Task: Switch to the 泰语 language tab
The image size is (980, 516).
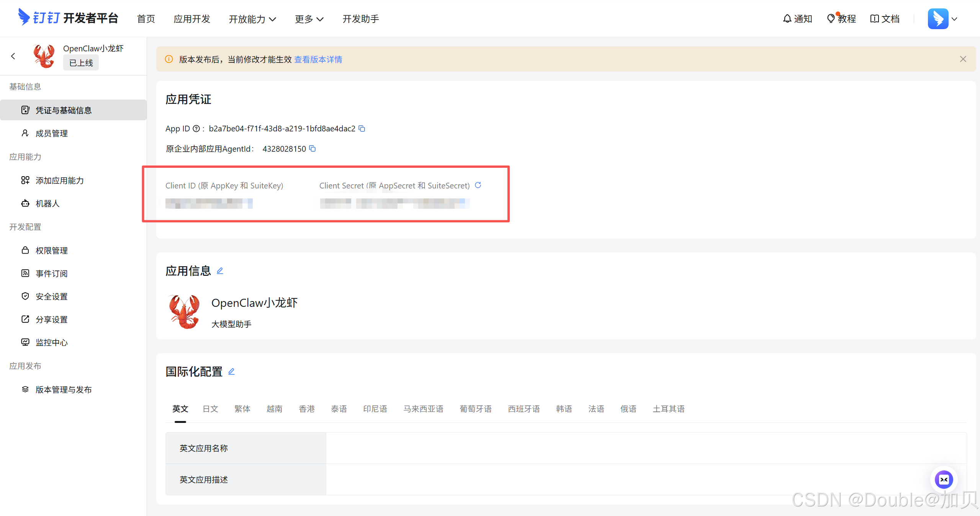Action: pyautogui.click(x=339, y=409)
